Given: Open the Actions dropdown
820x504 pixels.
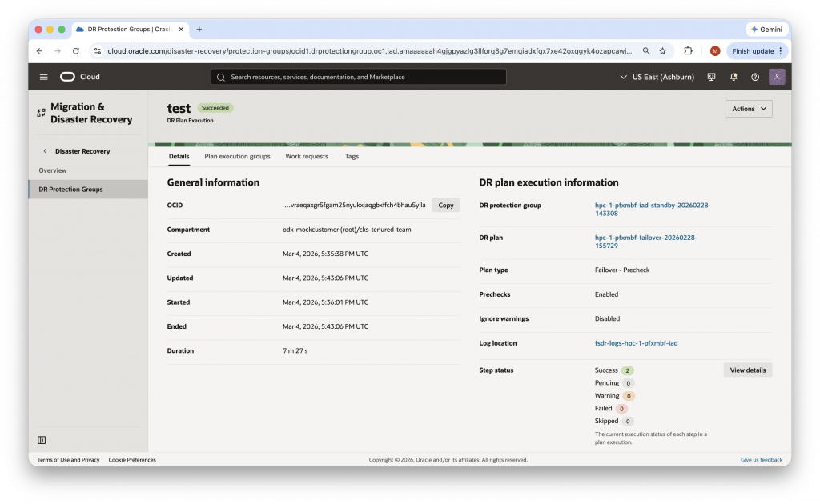Looking at the screenshot, I should pos(748,108).
